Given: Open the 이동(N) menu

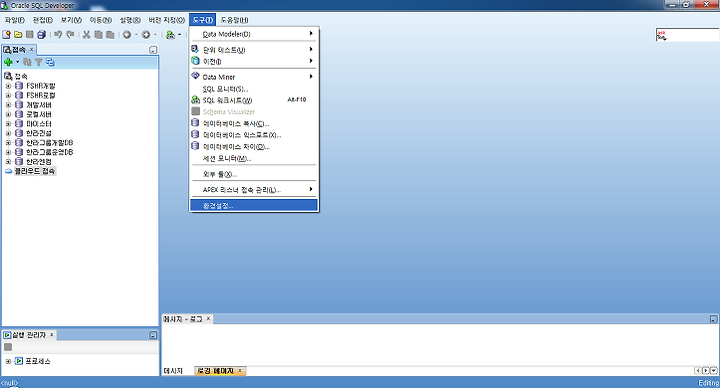Looking at the screenshot, I should tap(101, 20).
